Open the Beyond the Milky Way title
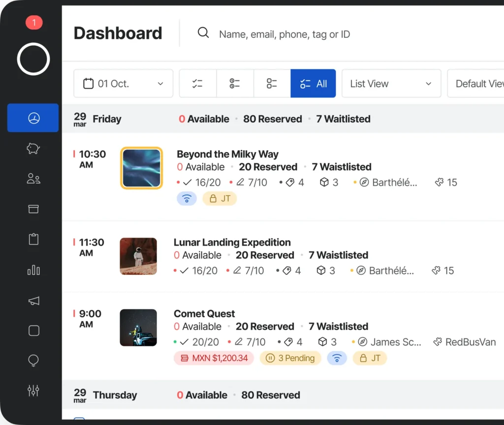 click(227, 154)
